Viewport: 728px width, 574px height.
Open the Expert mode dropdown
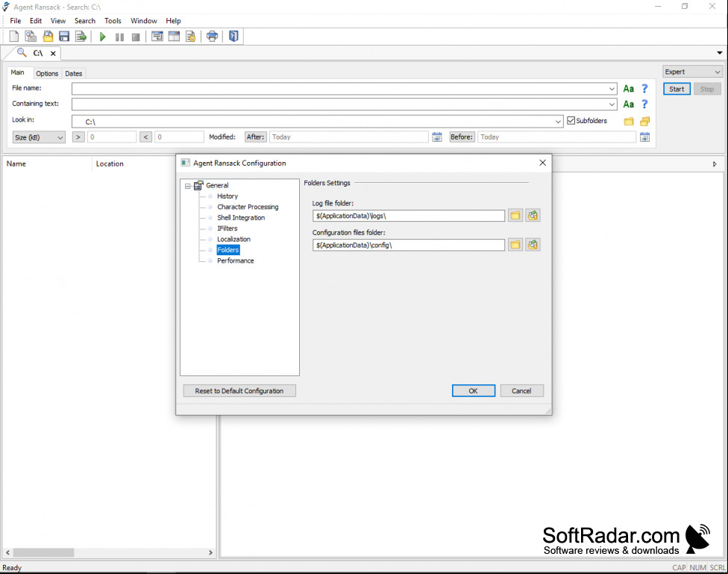pos(691,72)
